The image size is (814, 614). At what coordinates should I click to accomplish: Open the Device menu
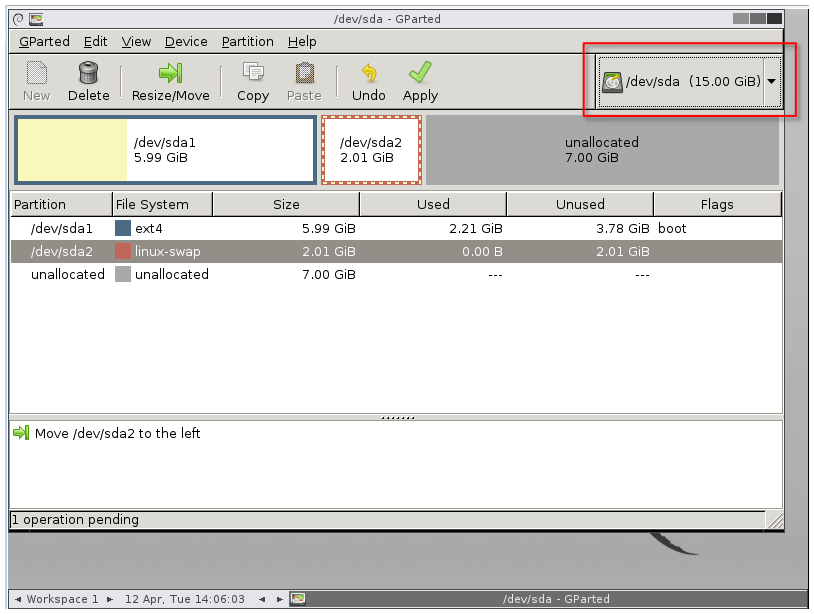[186, 42]
